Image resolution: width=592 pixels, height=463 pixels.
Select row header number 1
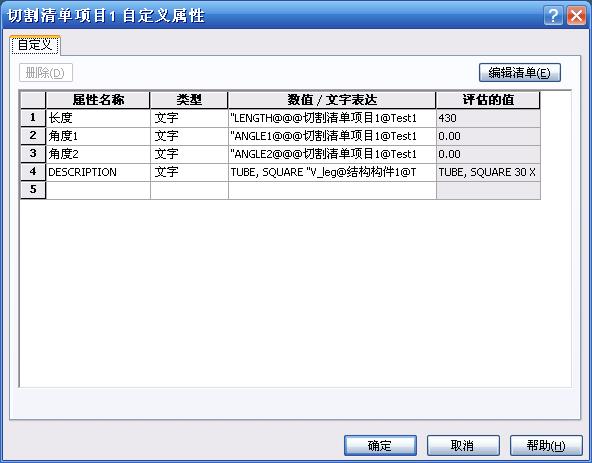[x=33, y=118]
